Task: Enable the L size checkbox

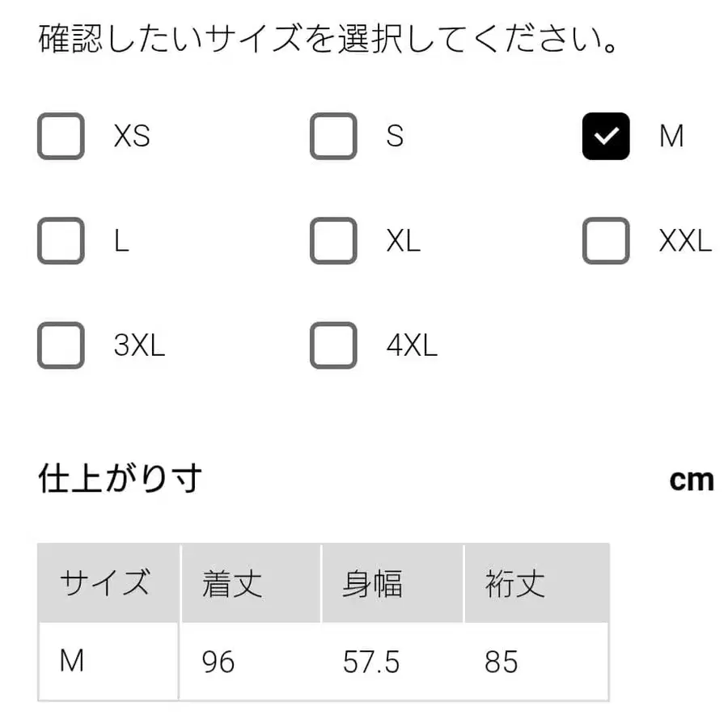Action: [60, 240]
